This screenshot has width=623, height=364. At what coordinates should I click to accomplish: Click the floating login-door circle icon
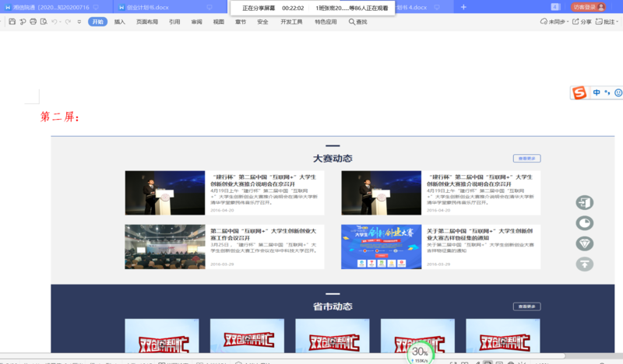pos(585,202)
